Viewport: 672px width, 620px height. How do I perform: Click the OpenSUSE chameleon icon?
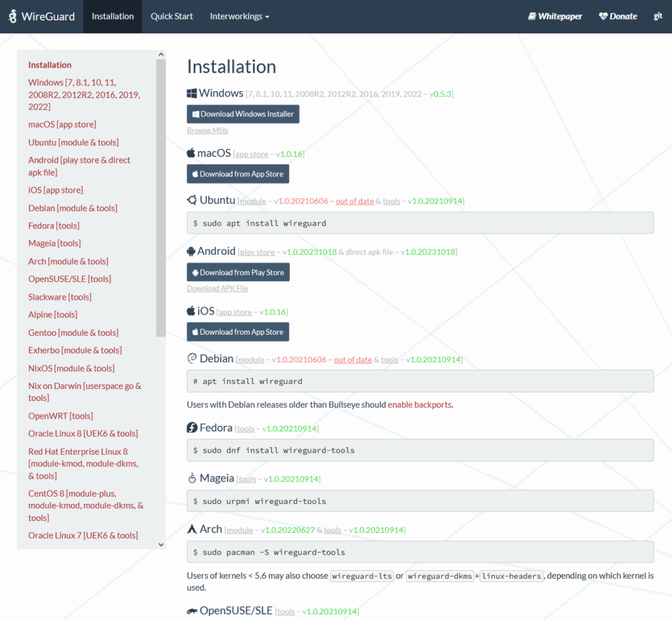tap(192, 611)
